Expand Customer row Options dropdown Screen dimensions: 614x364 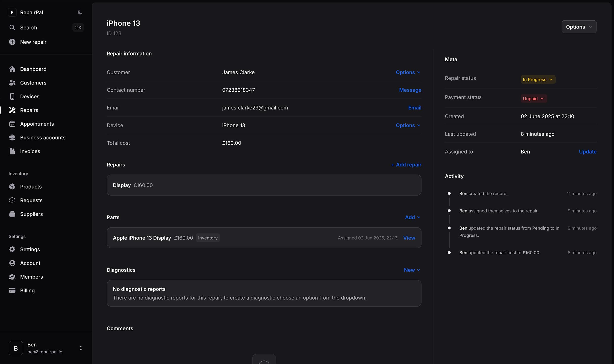(408, 72)
